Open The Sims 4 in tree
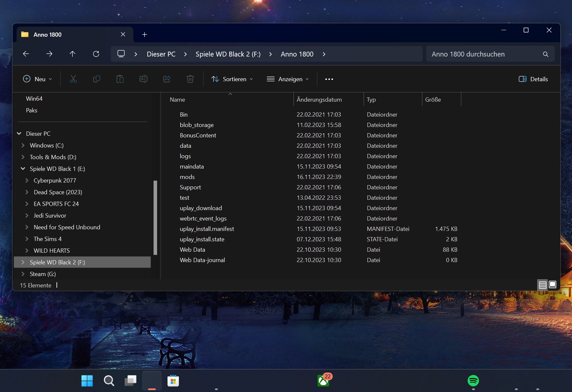 (x=48, y=239)
